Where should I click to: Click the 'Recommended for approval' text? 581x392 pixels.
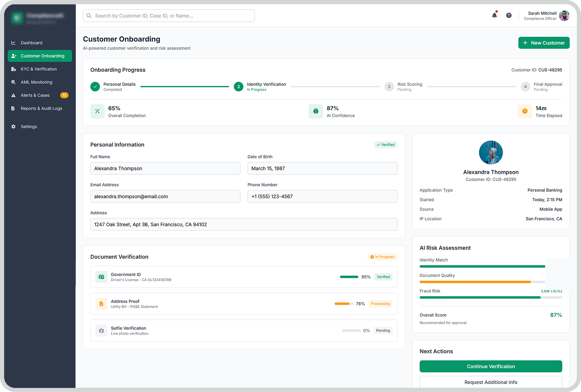(443, 323)
